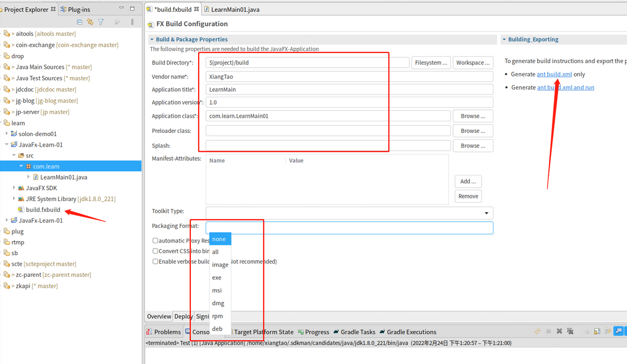Collapse all in Project Explorer toolbar
Image resolution: width=627 pixels, height=364 pixels.
79,22
